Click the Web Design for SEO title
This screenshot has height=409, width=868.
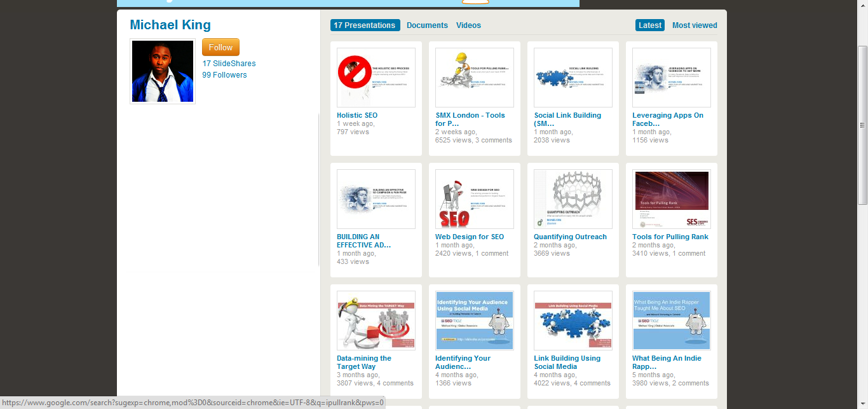click(470, 237)
